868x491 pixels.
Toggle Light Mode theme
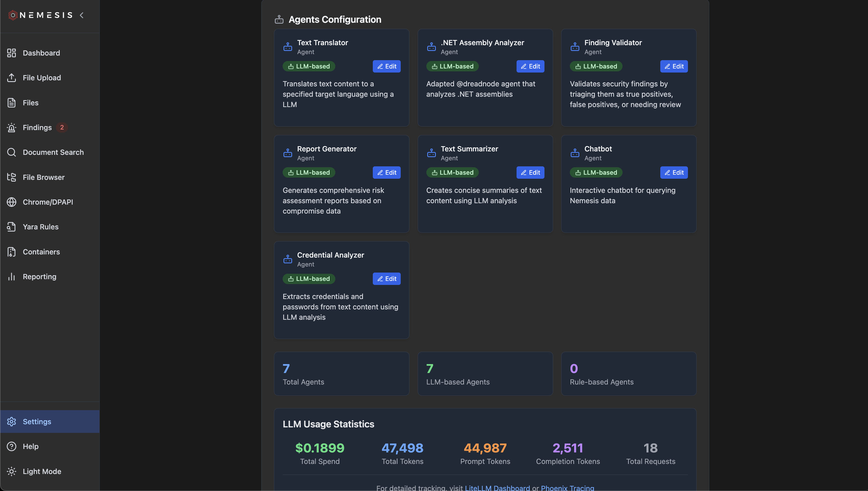pyautogui.click(x=42, y=471)
